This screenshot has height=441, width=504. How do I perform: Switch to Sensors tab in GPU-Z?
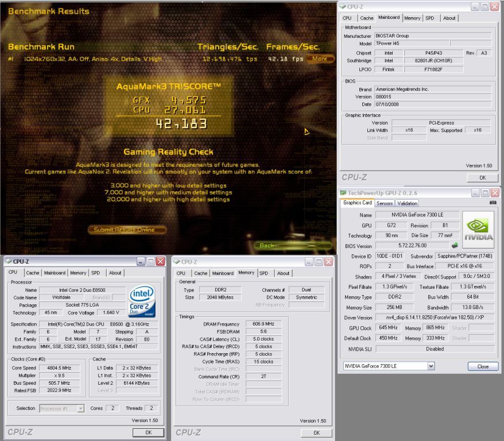[385, 203]
